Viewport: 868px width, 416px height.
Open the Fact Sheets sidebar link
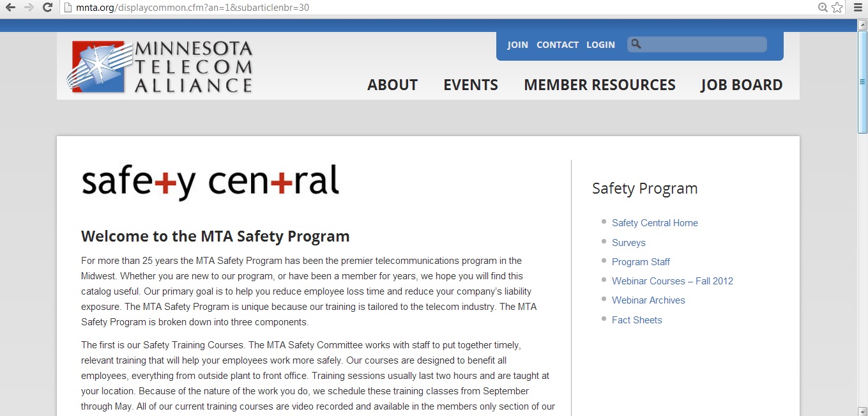[x=637, y=320]
